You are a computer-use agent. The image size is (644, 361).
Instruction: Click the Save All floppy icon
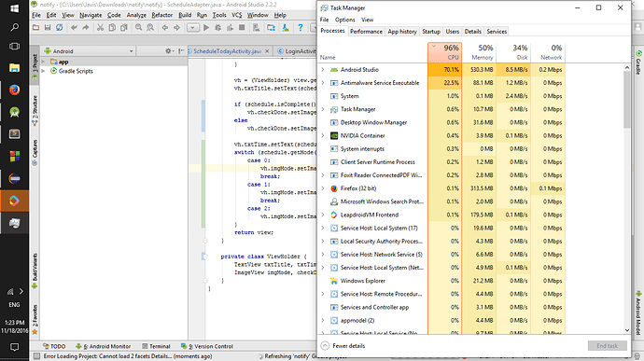48,27
